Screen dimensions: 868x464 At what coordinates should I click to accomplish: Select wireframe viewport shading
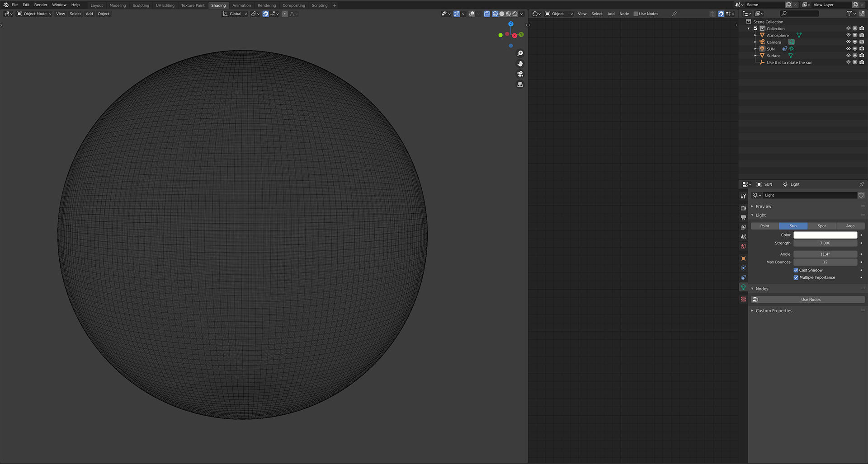495,14
